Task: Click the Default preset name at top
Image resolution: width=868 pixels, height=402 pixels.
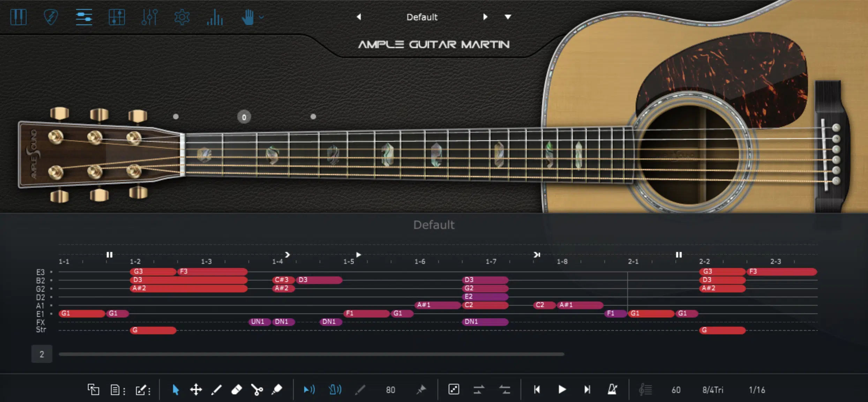Action: (422, 17)
